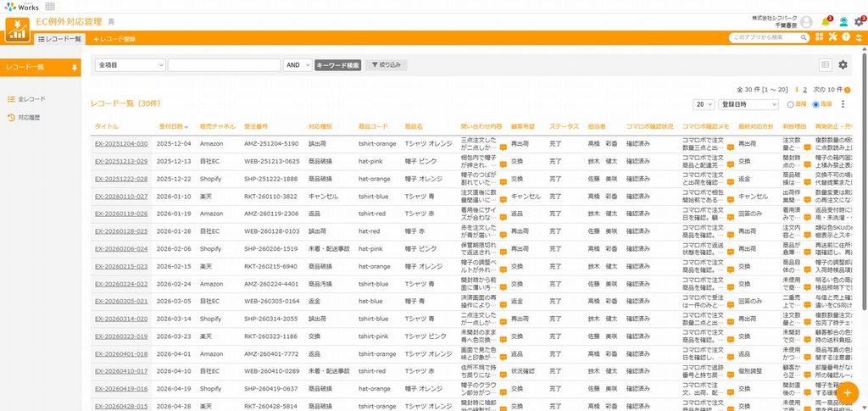Click the list view settings gear icon
868x411 pixels.
843,64
